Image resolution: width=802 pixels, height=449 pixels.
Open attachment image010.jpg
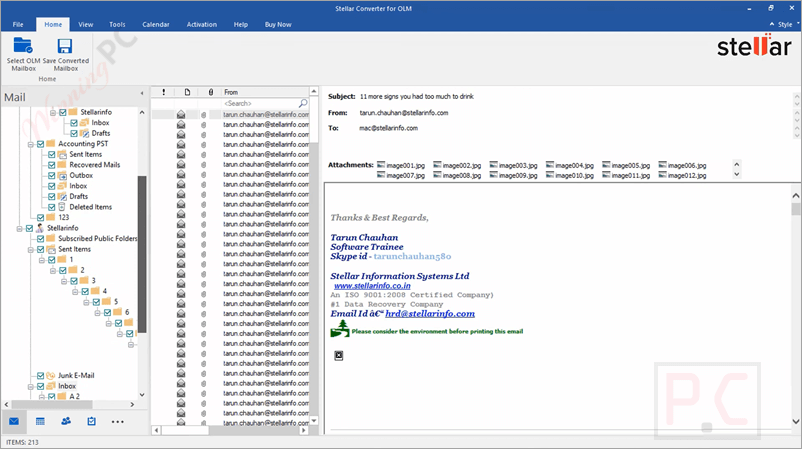tap(570, 175)
